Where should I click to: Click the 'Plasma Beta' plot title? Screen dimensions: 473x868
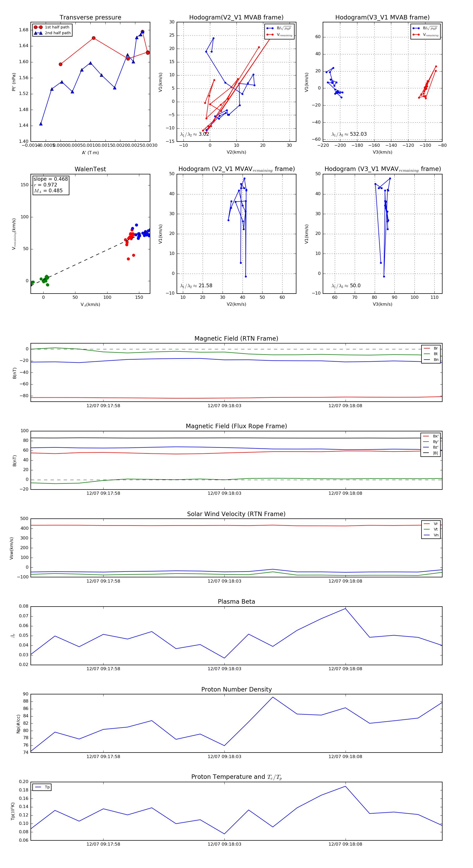pos(236,602)
